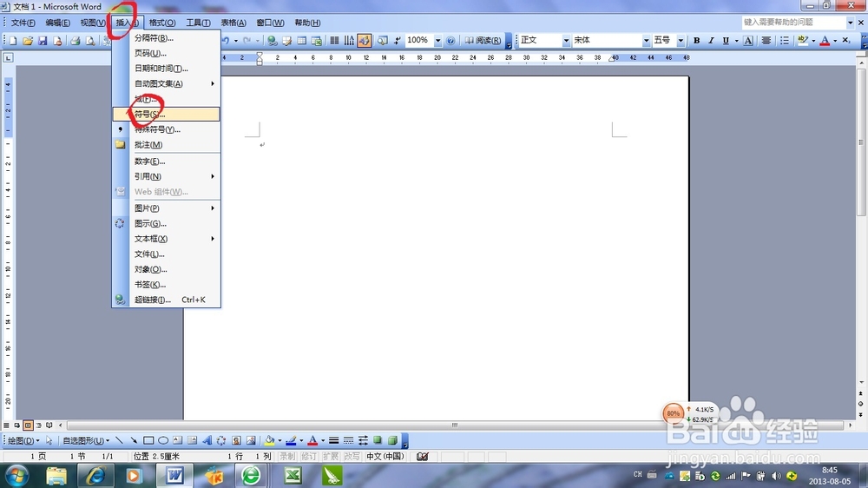868x488 pixels.
Task: Click the Tables and Borders toolbar icon
Action: 286,41
